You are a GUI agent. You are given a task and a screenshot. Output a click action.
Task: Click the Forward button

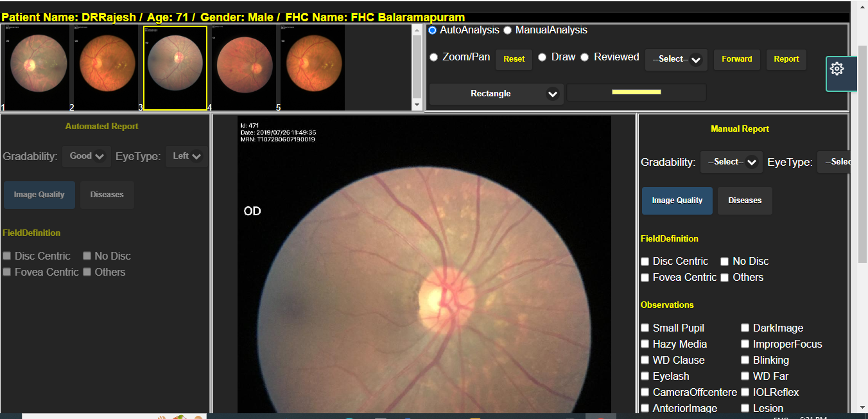[737, 59]
